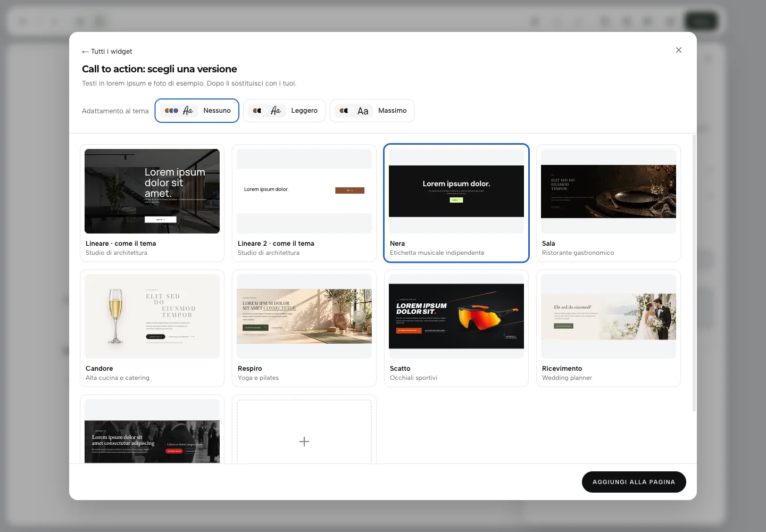This screenshot has height=532, width=766.
Task: Click the 'Ristorante gastronomico' caption
Action: tap(578, 253)
